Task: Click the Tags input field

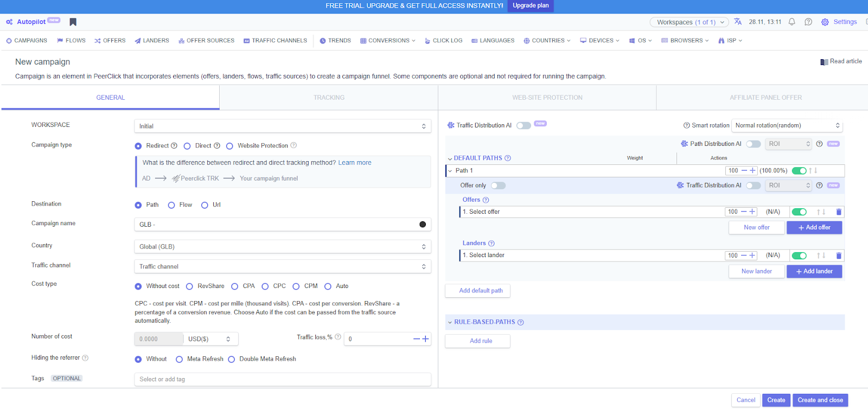Action: 282,379
